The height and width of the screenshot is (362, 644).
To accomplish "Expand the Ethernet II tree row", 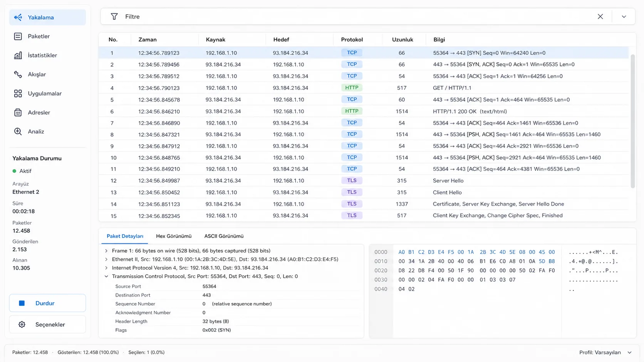I will [x=106, y=259].
